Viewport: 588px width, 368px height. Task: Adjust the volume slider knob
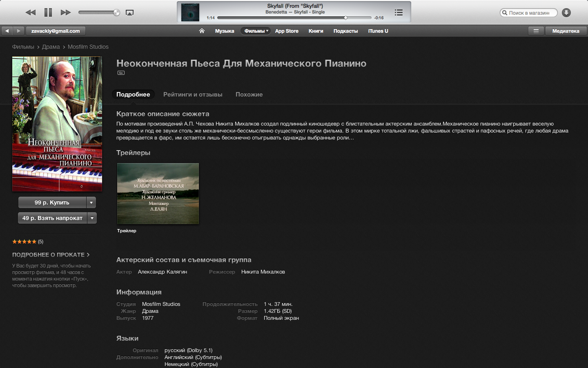click(x=117, y=13)
